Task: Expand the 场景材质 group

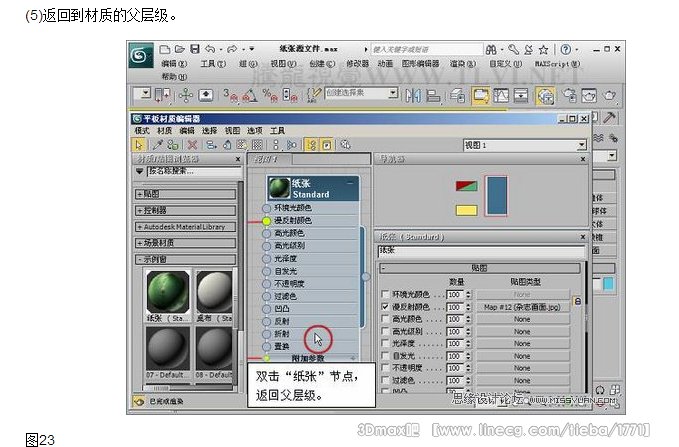Action: point(185,243)
